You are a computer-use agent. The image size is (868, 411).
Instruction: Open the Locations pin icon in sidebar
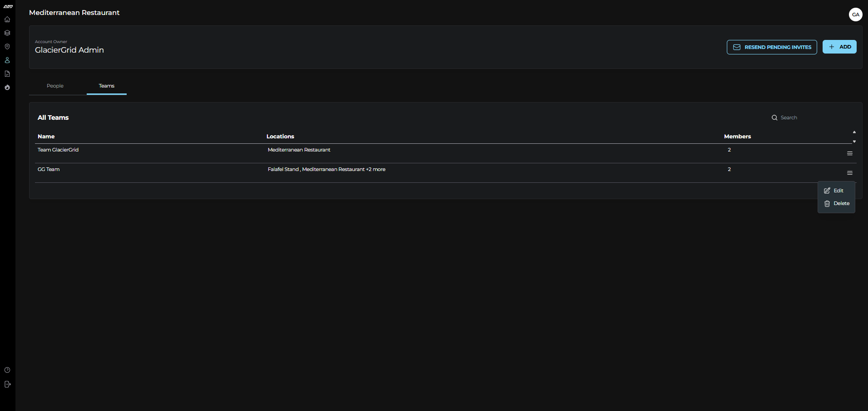coord(7,46)
